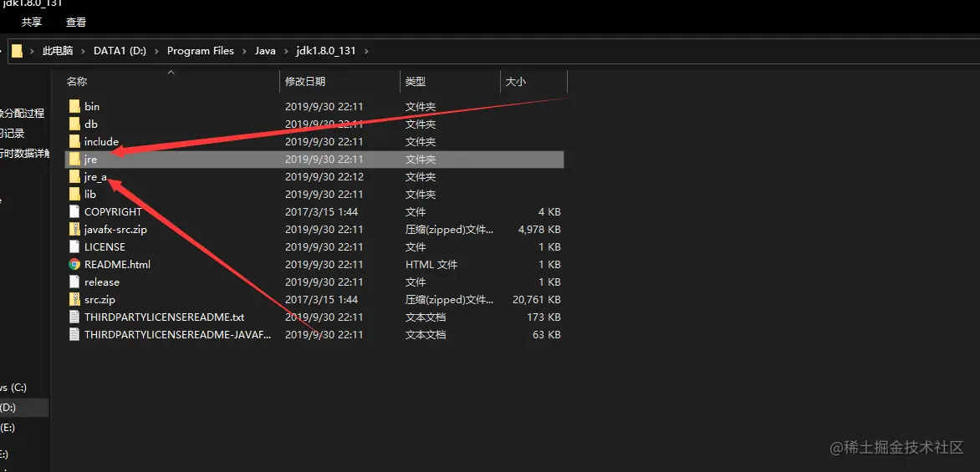
Task: Select the bin folder icon
Action: pos(75,107)
